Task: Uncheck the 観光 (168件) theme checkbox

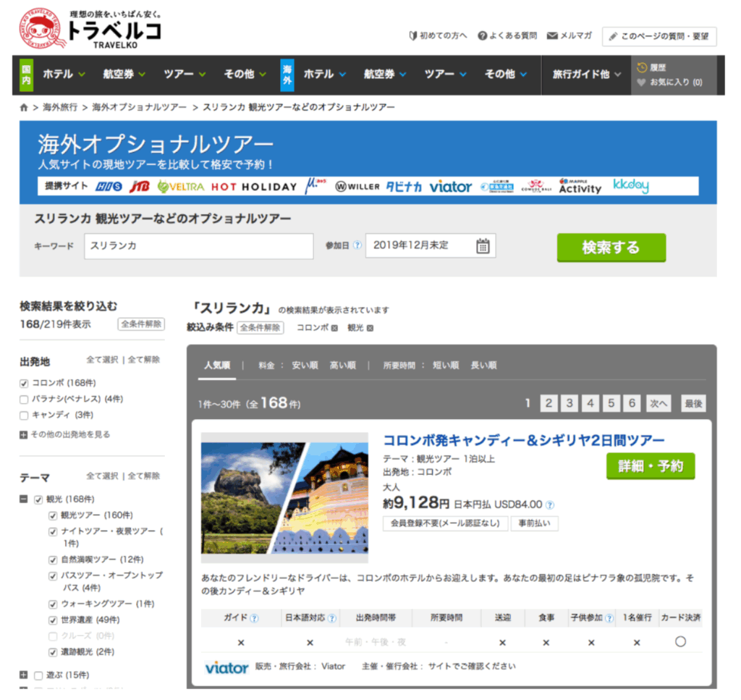Action: [x=39, y=499]
